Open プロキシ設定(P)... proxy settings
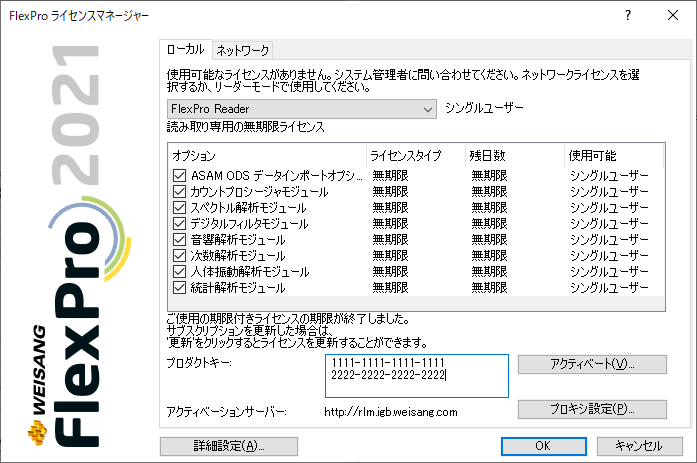 592,409
